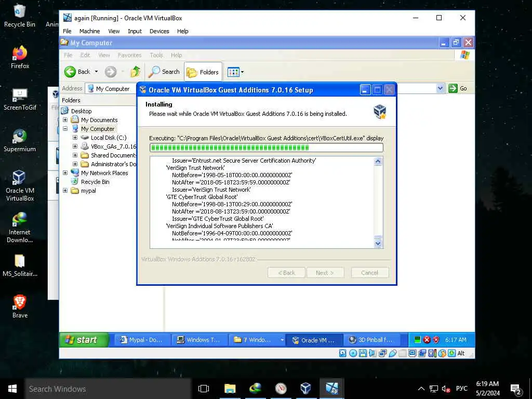532x399 pixels.
Task: Click the green Back arrow in My Computer toolbar
Action: coord(70,72)
